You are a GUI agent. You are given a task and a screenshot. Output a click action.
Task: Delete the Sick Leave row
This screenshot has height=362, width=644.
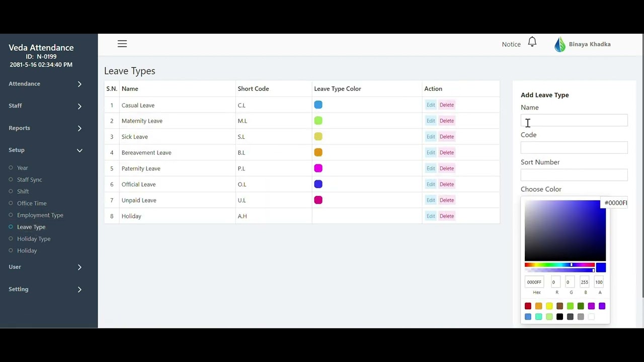click(x=447, y=137)
